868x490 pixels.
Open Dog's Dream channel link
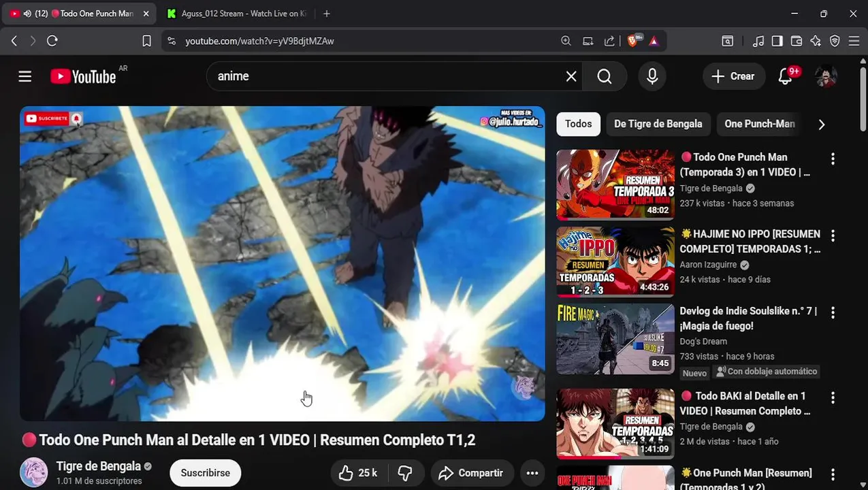click(x=703, y=342)
